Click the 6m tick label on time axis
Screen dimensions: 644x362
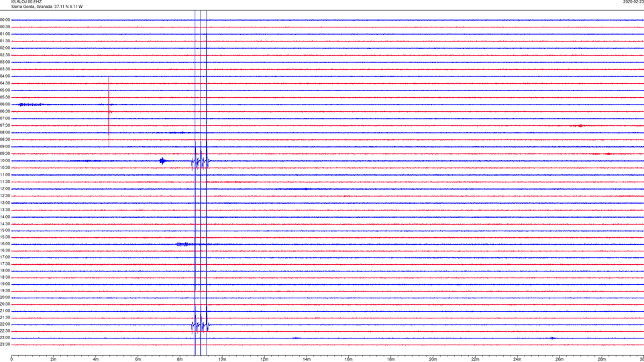pos(138,359)
